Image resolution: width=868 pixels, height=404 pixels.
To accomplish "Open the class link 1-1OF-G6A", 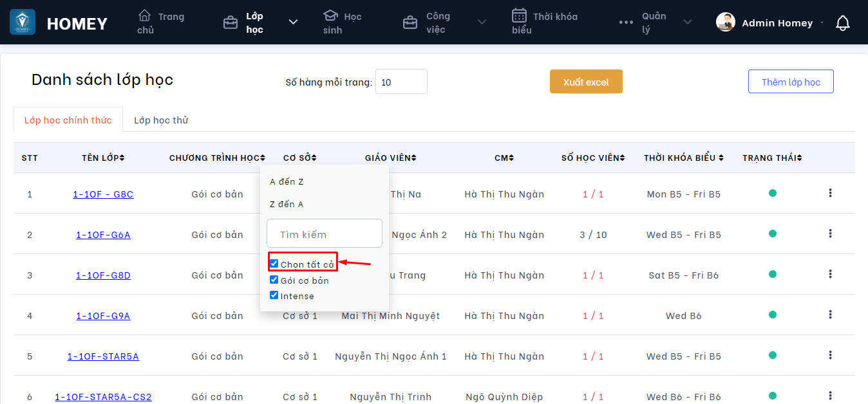I will 103,235.
